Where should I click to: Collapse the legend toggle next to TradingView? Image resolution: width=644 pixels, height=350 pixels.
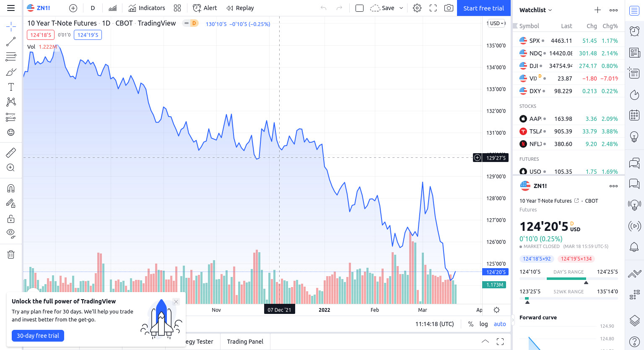[187, 23]
